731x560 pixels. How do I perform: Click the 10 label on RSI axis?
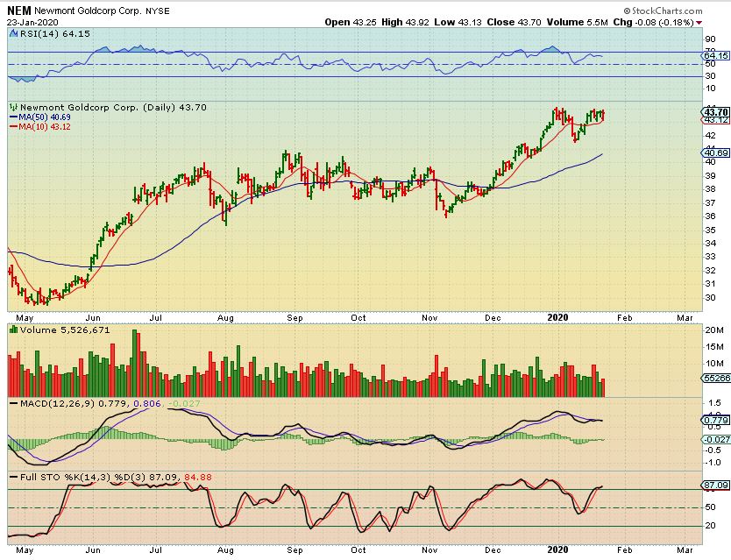coord(711,89)
